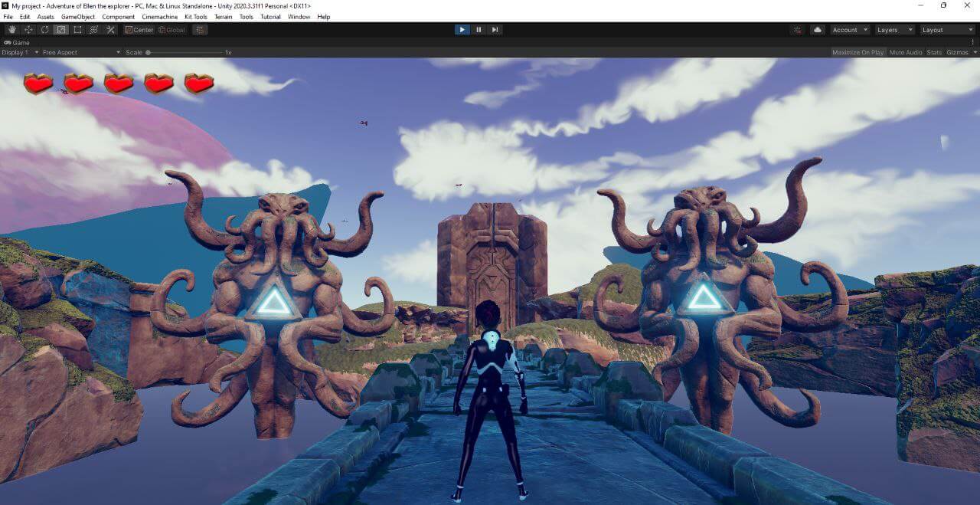Screen dimensions: 980x505
Task: Open the Display 1 dropdown
Action: pyautogui.click(x=18, y=52)
